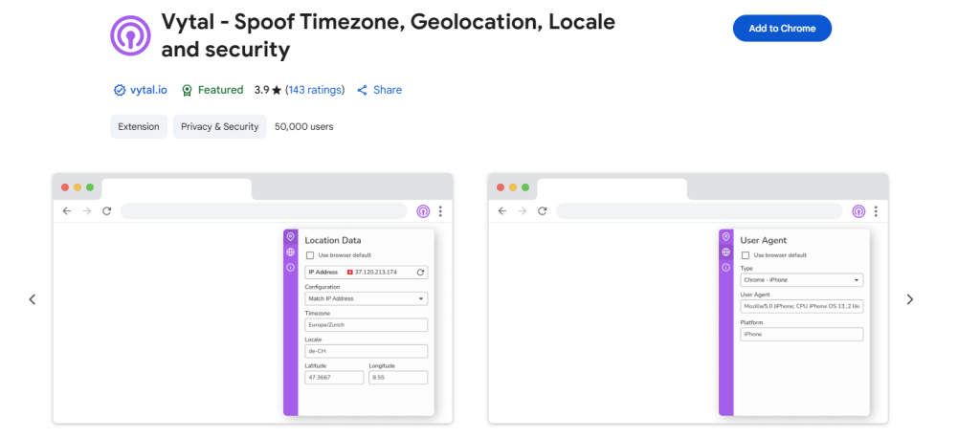980x438 pixels.
Task: Open the vytal.io developer link
Action: coord(148,90)
